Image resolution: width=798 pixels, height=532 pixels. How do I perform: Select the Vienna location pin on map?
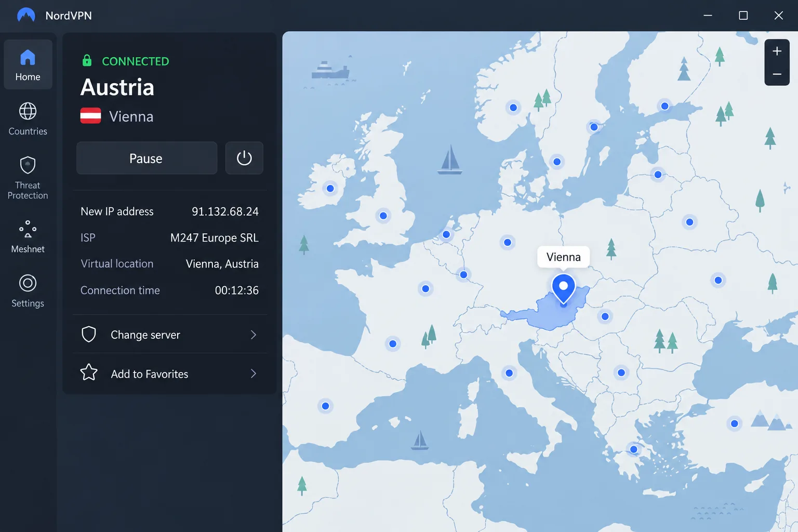563,289
